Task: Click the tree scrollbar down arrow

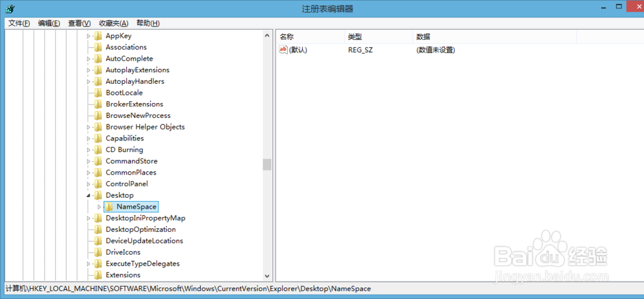Action: (x=267, y=276)
